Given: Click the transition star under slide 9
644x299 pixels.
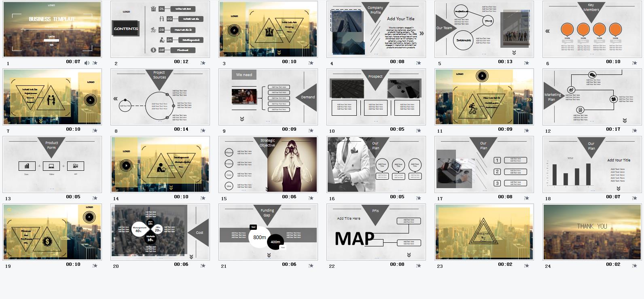Looking at the screenshot, I should (311, 130).
